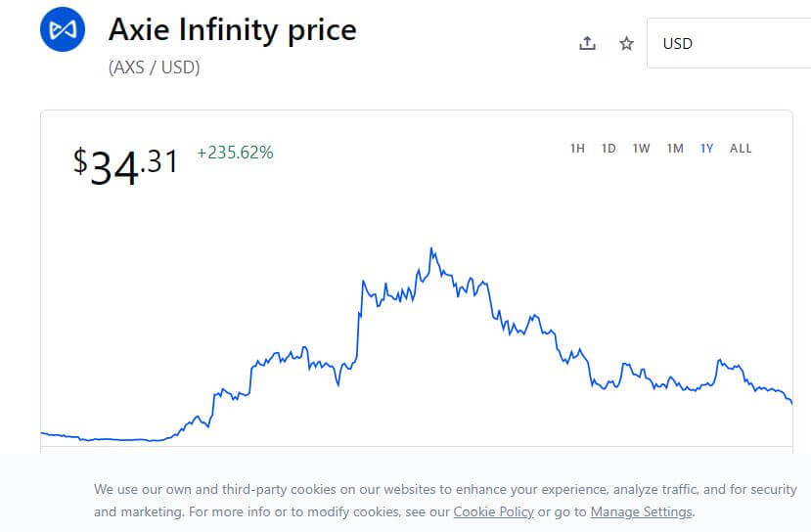This screenshot has width=811, height=532.
Task: Click the Axie Infinity price heading
Action: tap(232, 29)
